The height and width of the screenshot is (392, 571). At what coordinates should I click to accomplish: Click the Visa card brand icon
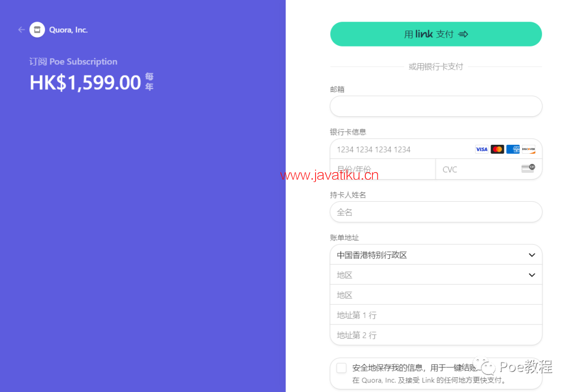[x=482, y=149]
